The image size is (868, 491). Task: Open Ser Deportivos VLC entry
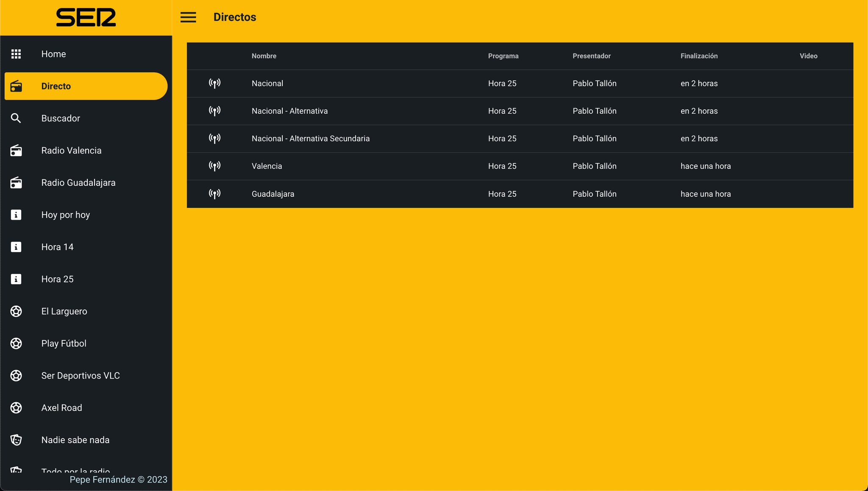point(81,376)
